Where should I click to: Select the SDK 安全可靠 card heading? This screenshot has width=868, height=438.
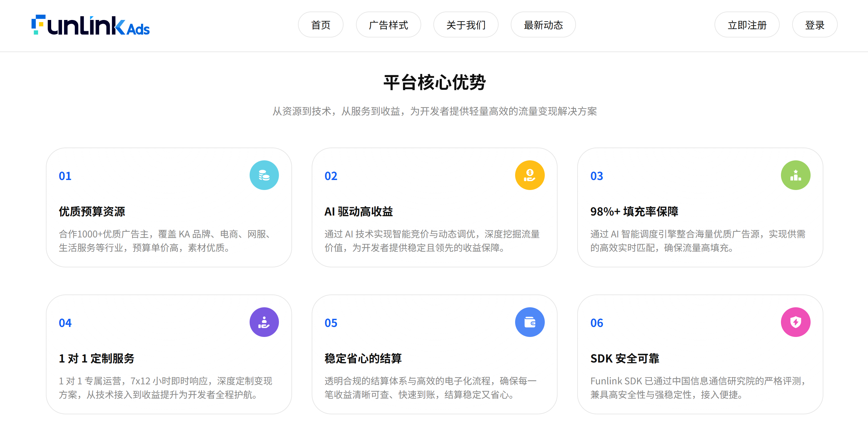click(x=624, y=358)
